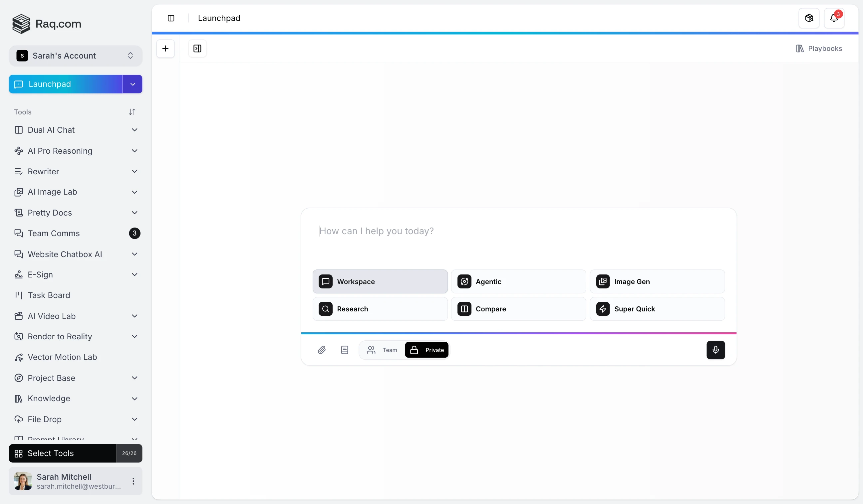This screenshot has width=863, height=504.
Task: Select the Agentic mode option
Action: 518,281
